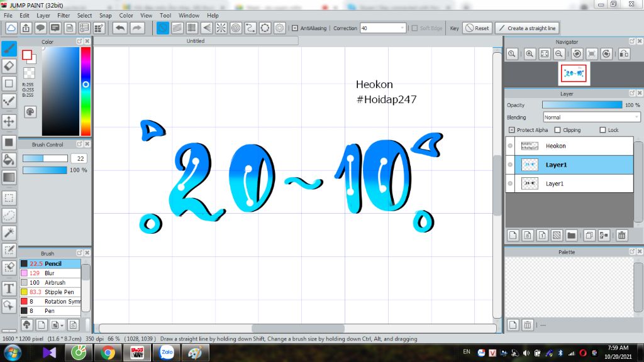The image size is (644, 362).
Task: Select the Shape (rectangle) tool
Action: [9, 84]
